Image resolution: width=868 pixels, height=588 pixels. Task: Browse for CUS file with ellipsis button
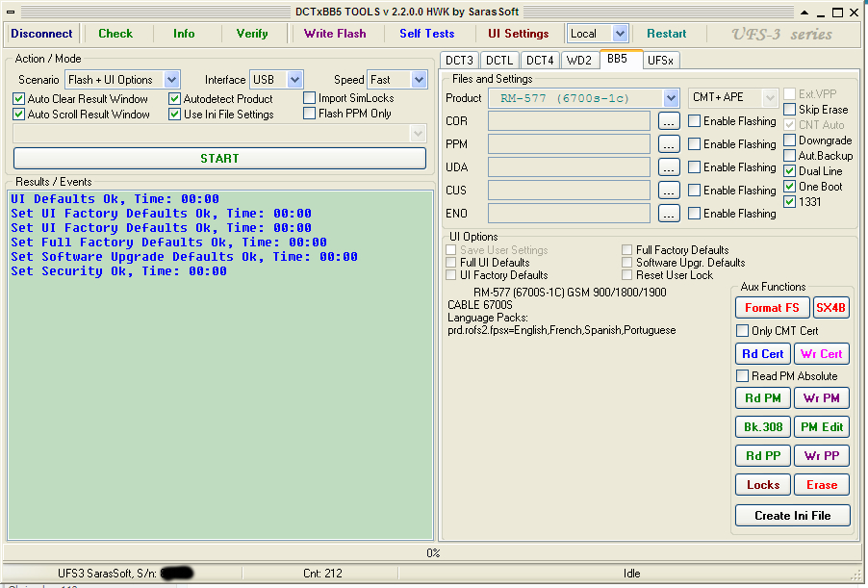point(669,191)
